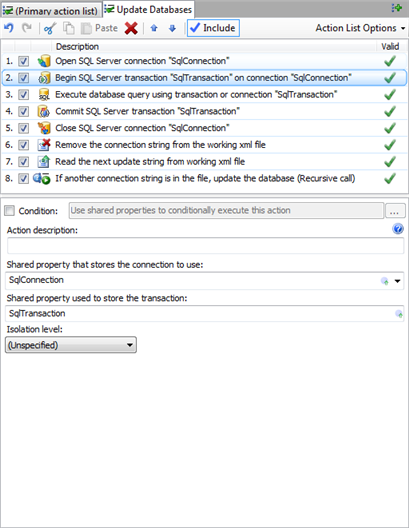Uncheck the Open SQL Server connection action
The image size is (409, 528).
coord(23,61)
